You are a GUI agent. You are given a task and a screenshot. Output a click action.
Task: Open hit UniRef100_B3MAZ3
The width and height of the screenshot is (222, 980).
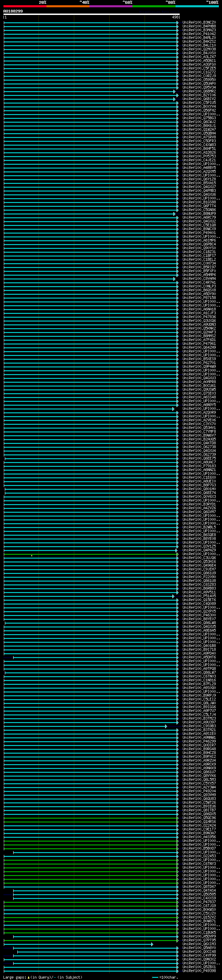point(199,30)
